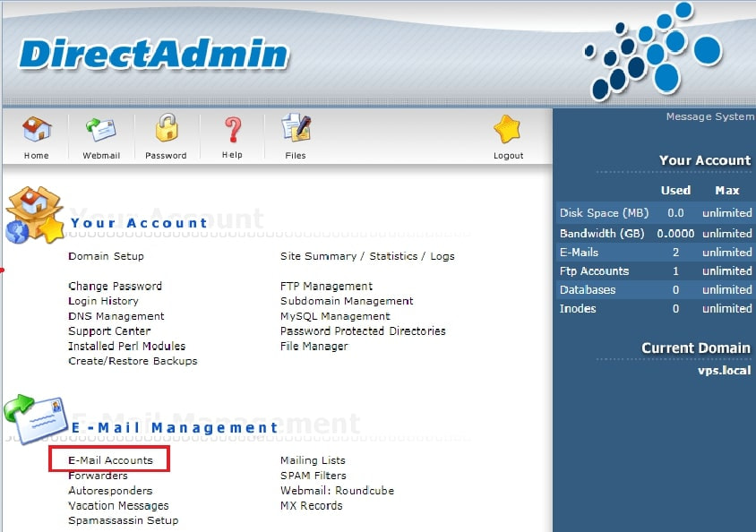Screen dimensions: 756x532
Task: Click the Your Account box icon
Action: coord(35,215)
